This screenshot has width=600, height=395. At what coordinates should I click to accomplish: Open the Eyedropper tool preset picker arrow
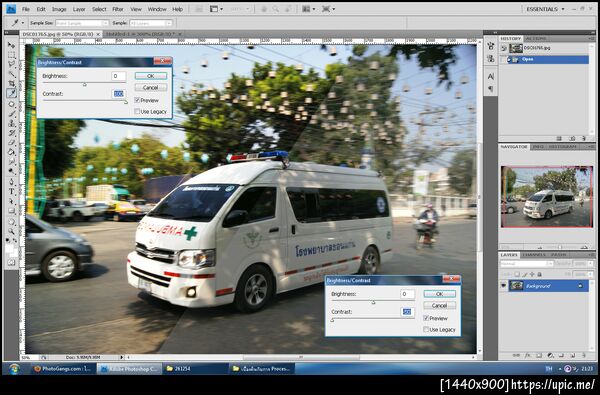[x=23, y=23]
